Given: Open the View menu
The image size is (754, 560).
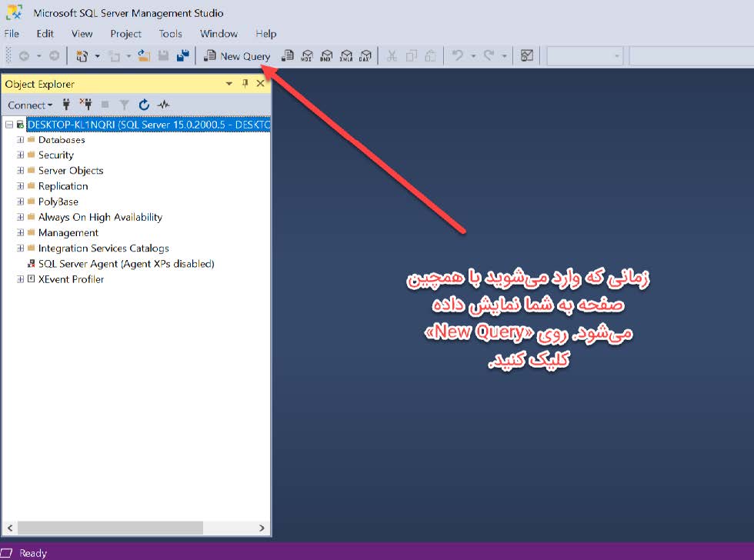Looking at the screenshot, I should click(82, 34).
